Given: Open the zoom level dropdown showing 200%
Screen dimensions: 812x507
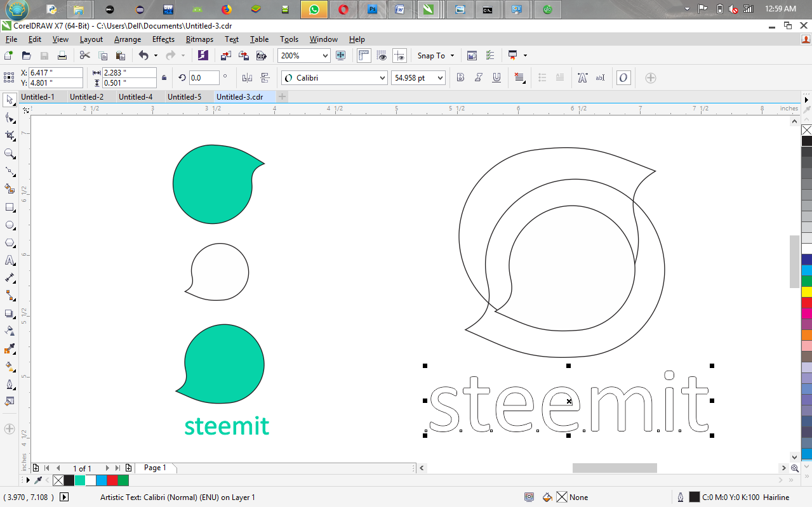Looking at the screenshot, I should point(325,56).
